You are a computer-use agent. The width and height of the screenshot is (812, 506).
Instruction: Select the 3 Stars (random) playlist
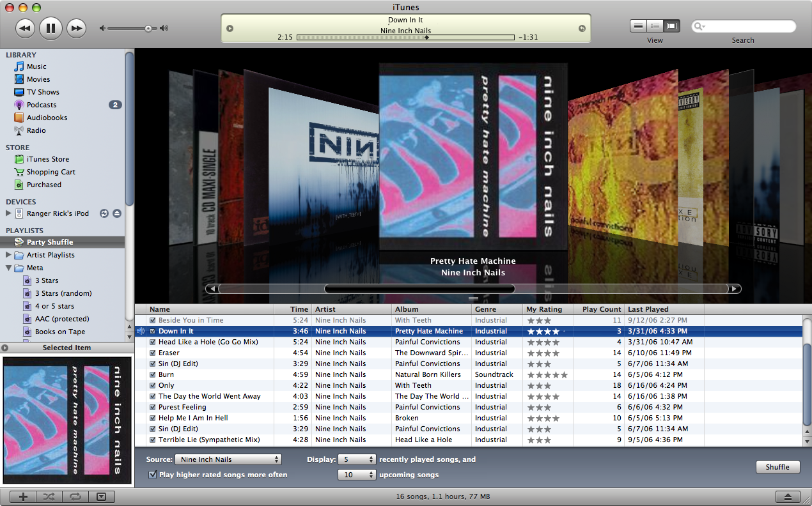[62, 293]
